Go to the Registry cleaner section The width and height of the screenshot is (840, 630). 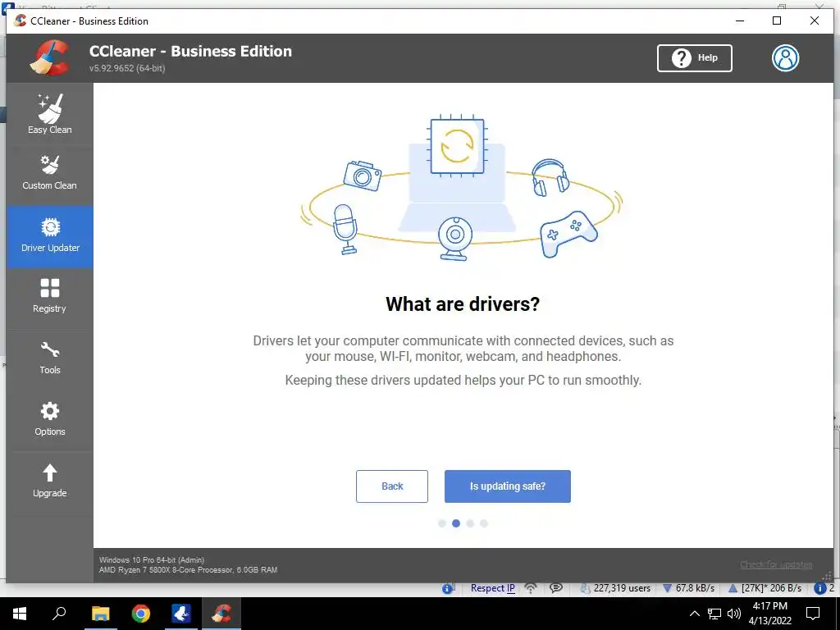coord(50,295)
